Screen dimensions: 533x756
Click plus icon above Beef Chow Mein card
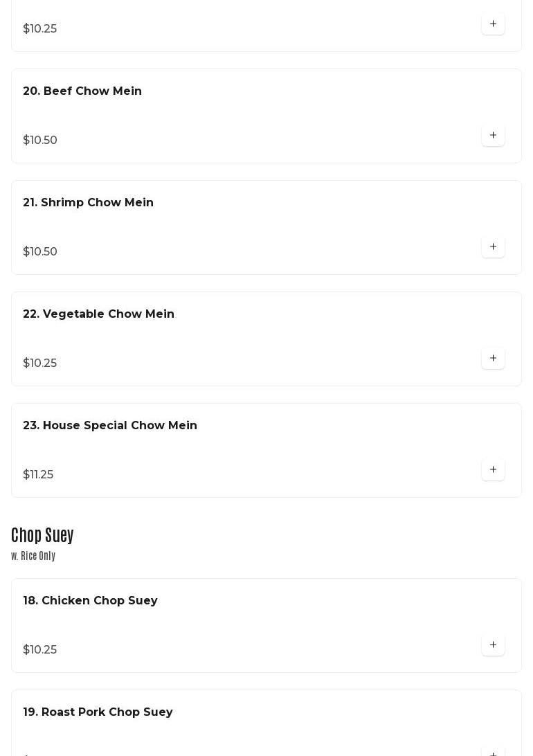(493, 24)
